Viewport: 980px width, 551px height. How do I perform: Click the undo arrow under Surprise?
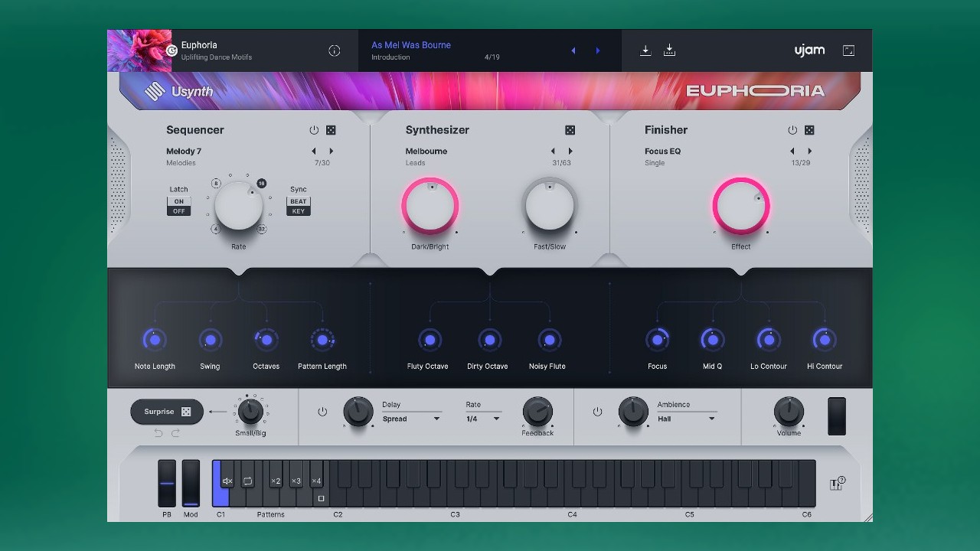158,432
